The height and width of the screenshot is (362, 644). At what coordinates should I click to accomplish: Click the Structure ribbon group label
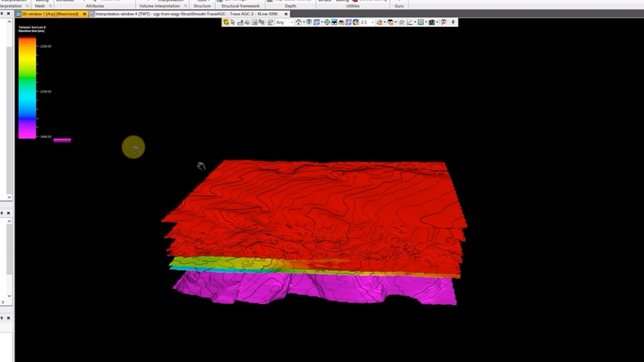[x=202, y=6]
